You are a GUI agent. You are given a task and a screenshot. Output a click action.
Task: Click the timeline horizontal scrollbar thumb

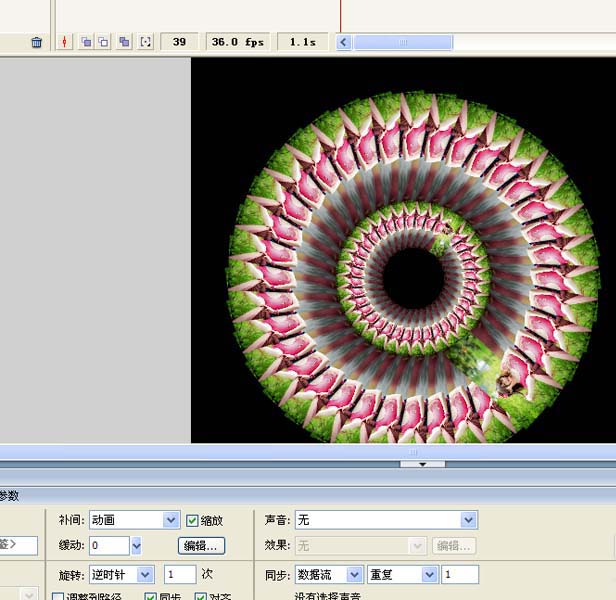click(x=403, y=42)
